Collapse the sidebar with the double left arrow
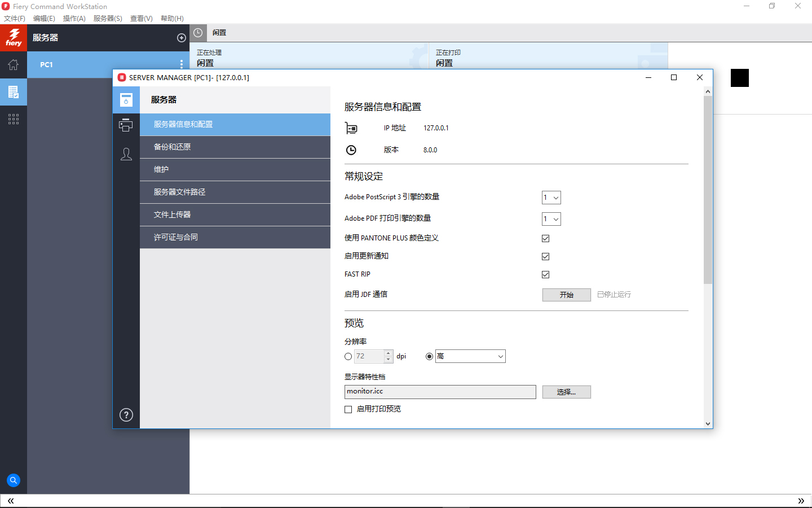Viewport: 812px width, 508px height. tap(11, 501)
